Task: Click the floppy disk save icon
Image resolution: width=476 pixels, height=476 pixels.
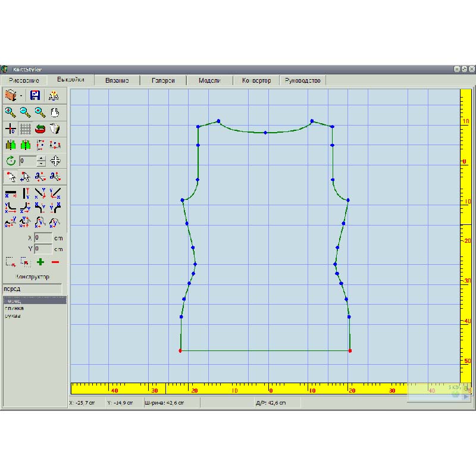Action: click(x=35, y=95)
